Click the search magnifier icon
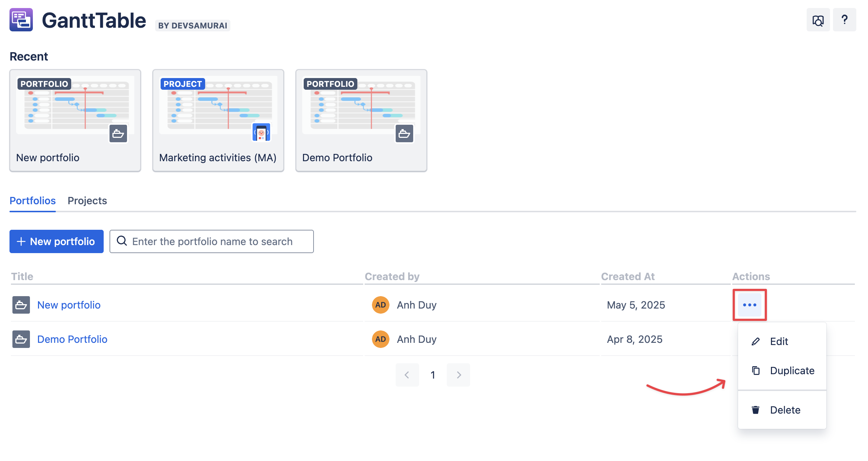This screenshot has height=461, width=868. (x=122, y=241)
